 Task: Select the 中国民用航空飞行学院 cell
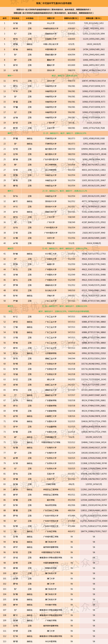tap(51, 442)
